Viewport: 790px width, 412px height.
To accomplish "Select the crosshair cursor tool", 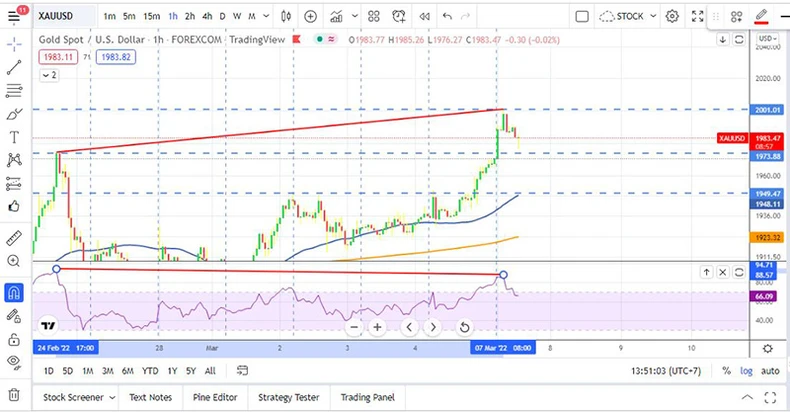I will tap(14, 45).
